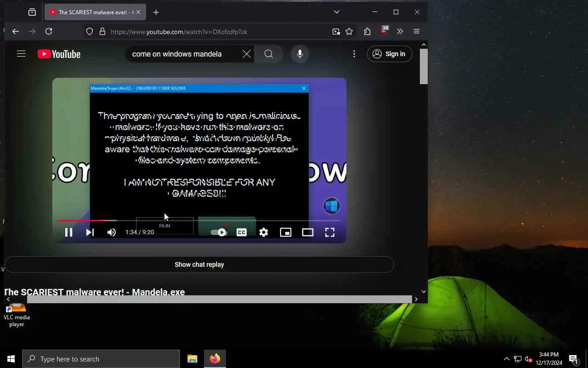Pause the video
588x368 pixels.
68,232
